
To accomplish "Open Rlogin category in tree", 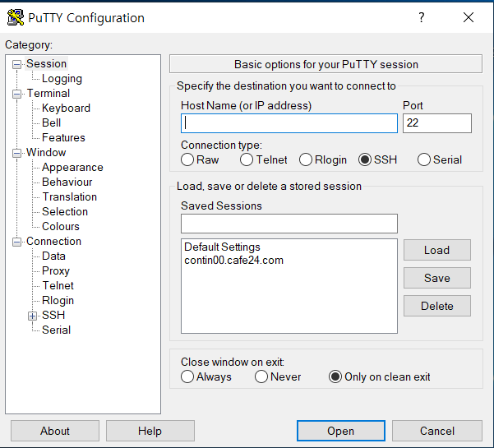I will pyautogui.click(x=58, y=301).
